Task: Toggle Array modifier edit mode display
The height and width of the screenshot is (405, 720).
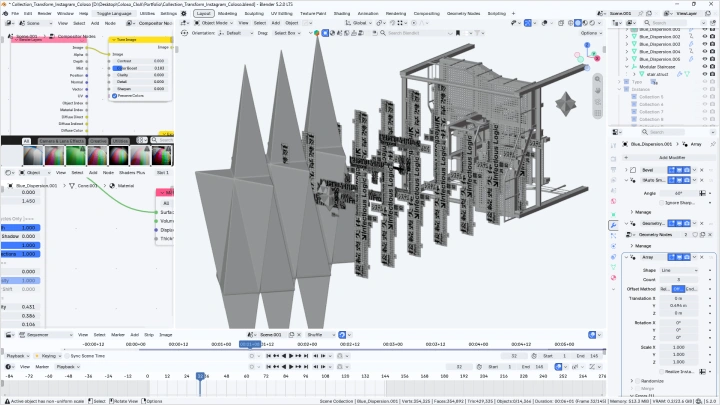Action: click(x=672, y=257)
